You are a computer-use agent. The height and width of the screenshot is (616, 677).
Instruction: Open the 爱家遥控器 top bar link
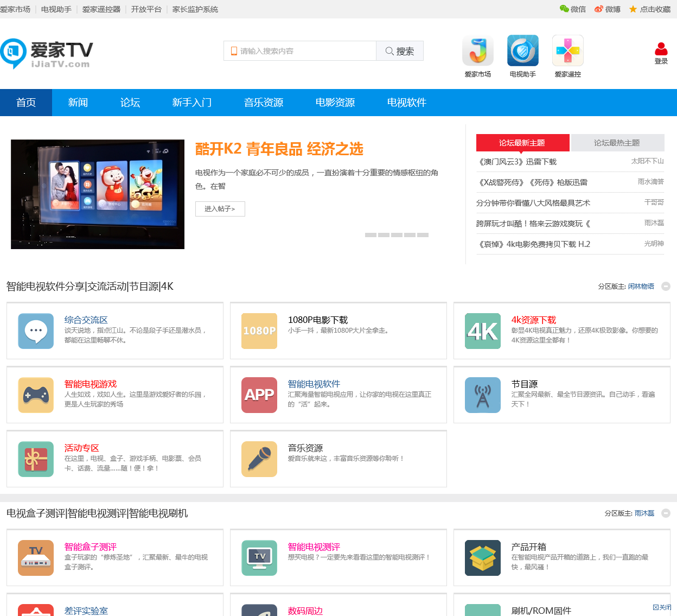(x=101, y=9)
